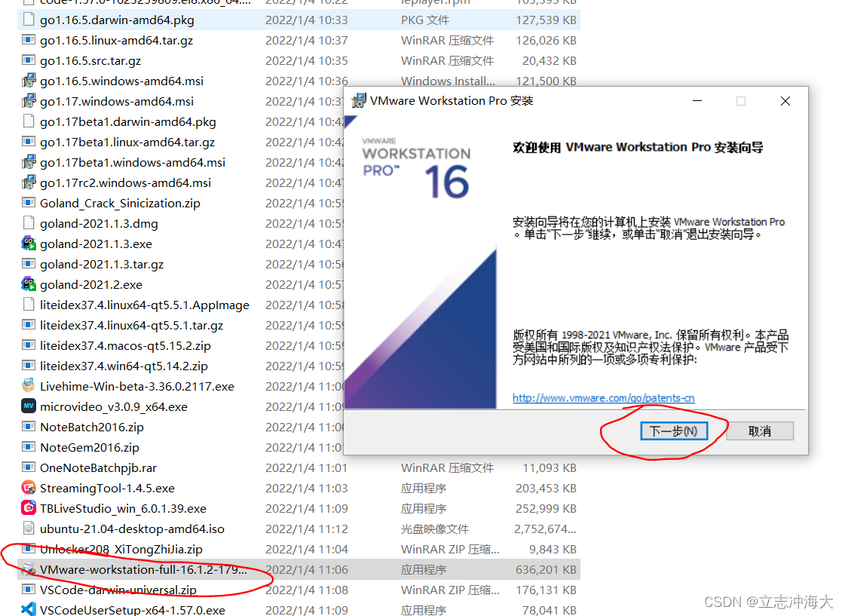
Task: Select VMware-workstation-full-16.1.2 file row
Action: click(x=299, y=570)
